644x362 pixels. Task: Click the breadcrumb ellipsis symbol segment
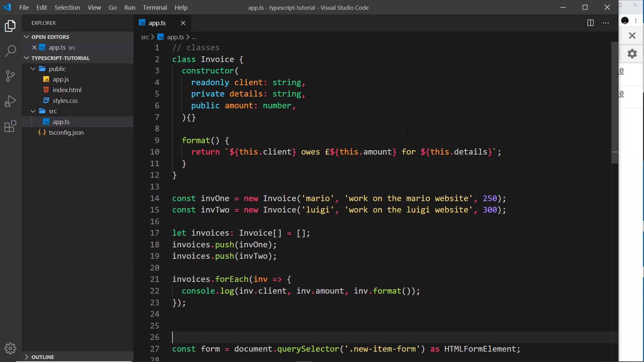point(194,37)
